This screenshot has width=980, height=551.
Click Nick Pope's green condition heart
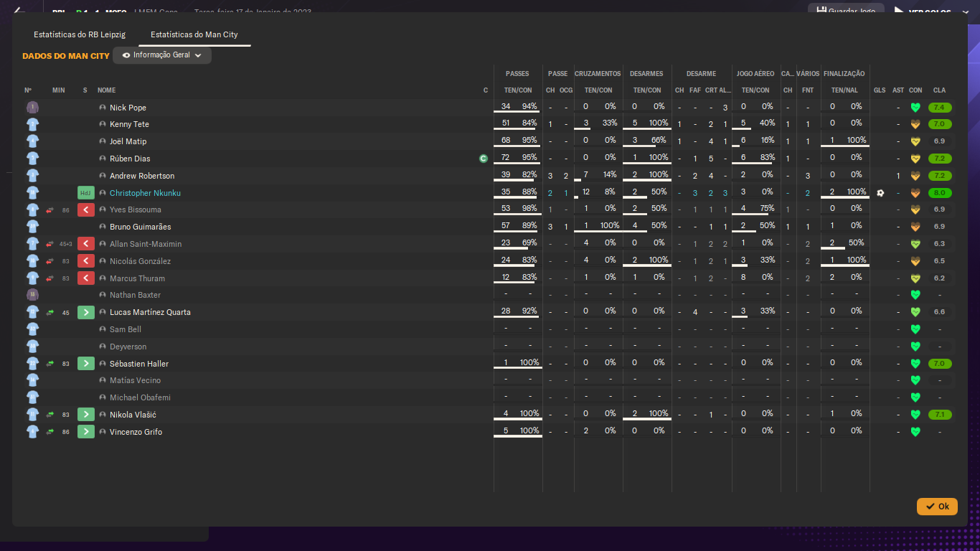[915, 108]
